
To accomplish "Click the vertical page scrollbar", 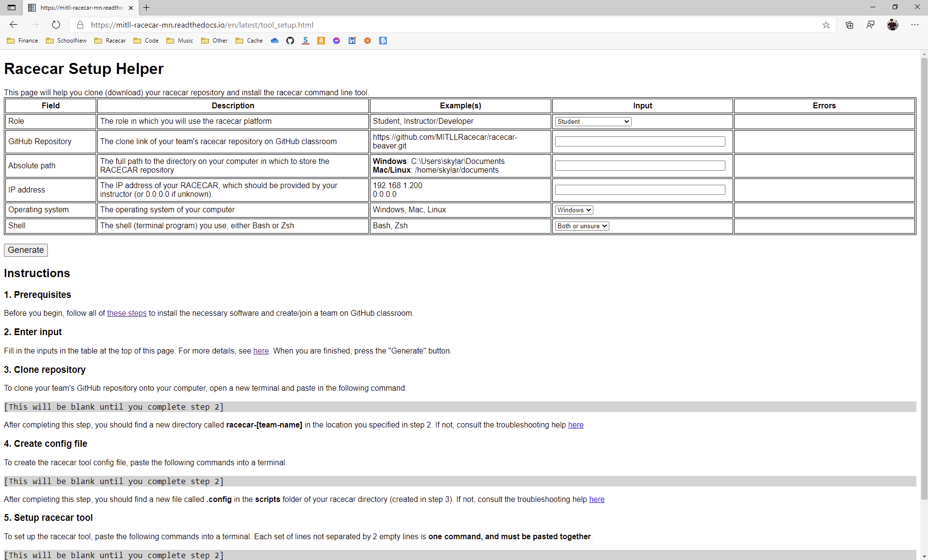I will pos(924,278).
